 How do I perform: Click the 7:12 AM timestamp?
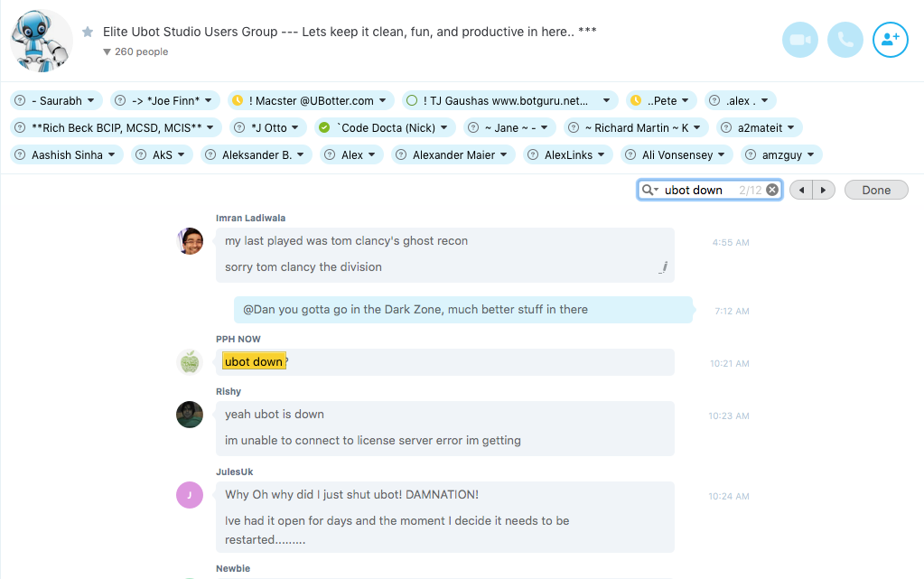pos(732,312)
